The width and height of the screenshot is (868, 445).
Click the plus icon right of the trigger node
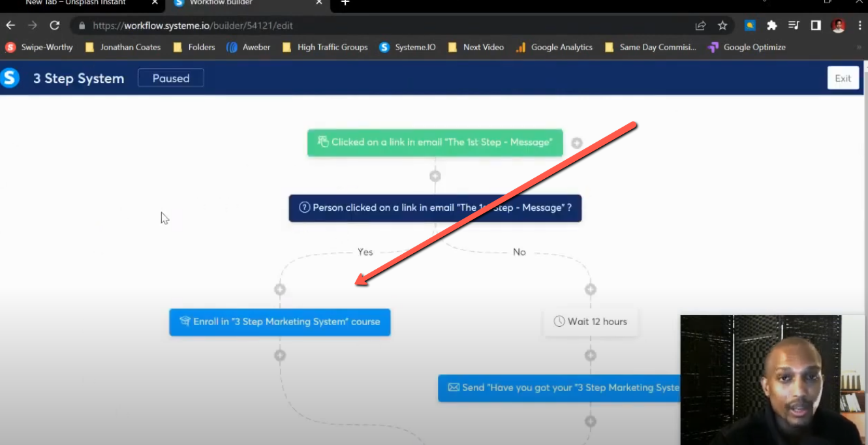(x=577, y=143)
